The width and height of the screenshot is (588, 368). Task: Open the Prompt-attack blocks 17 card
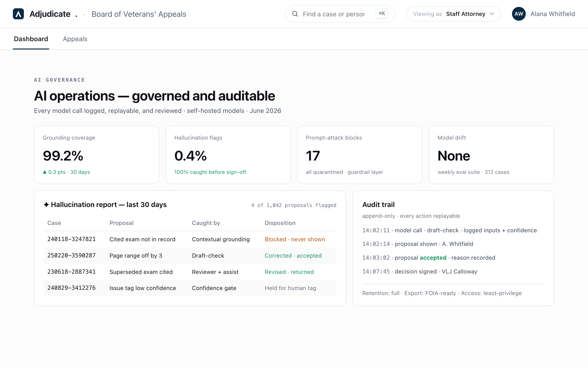(x=360, y=155)
